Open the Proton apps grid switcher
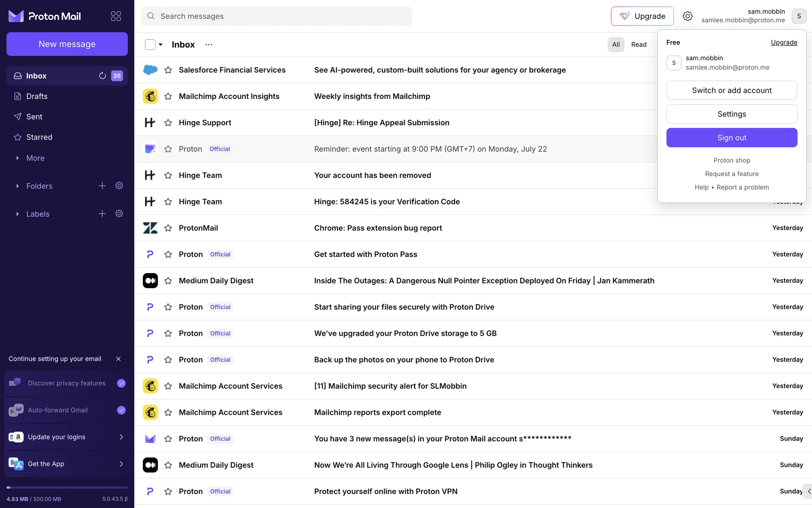Screen dimensions: 812x508 pyautogui.click(x=116, y=16)
